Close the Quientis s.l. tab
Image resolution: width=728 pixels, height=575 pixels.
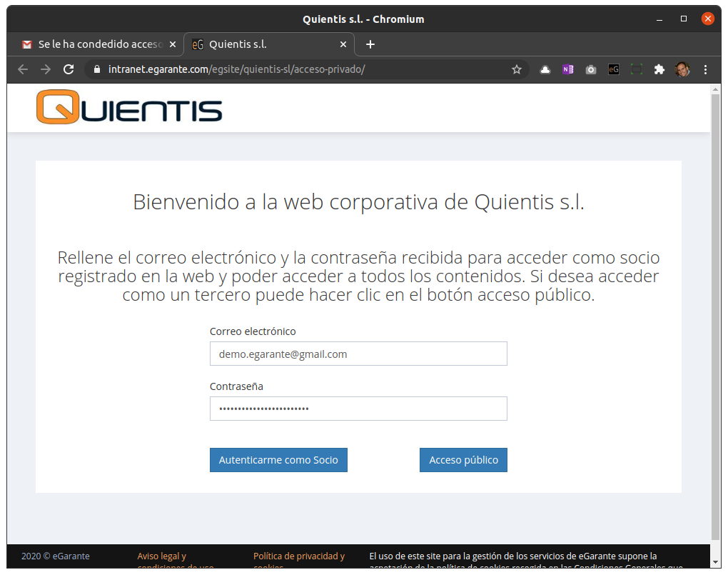(343, 44)
